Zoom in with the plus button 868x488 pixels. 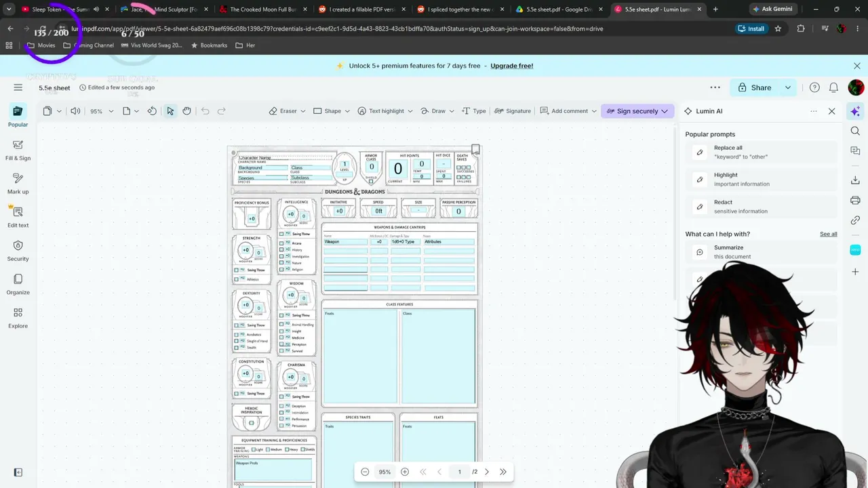(405, 472)
